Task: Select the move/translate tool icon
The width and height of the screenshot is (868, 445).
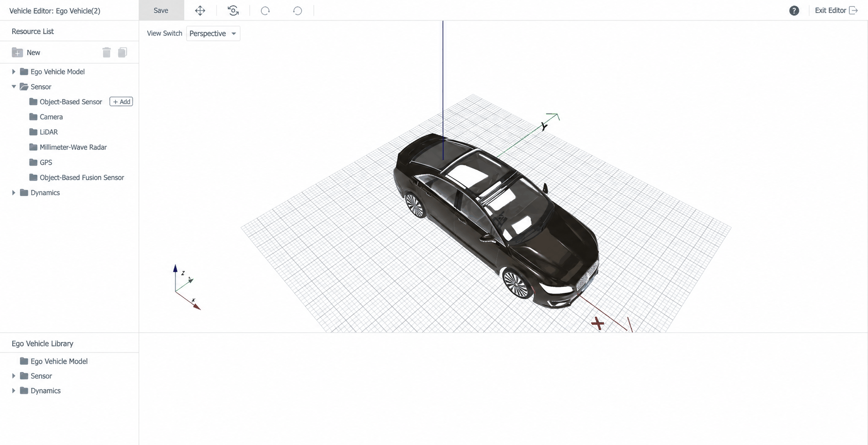Action: click(x=200, y=10)
